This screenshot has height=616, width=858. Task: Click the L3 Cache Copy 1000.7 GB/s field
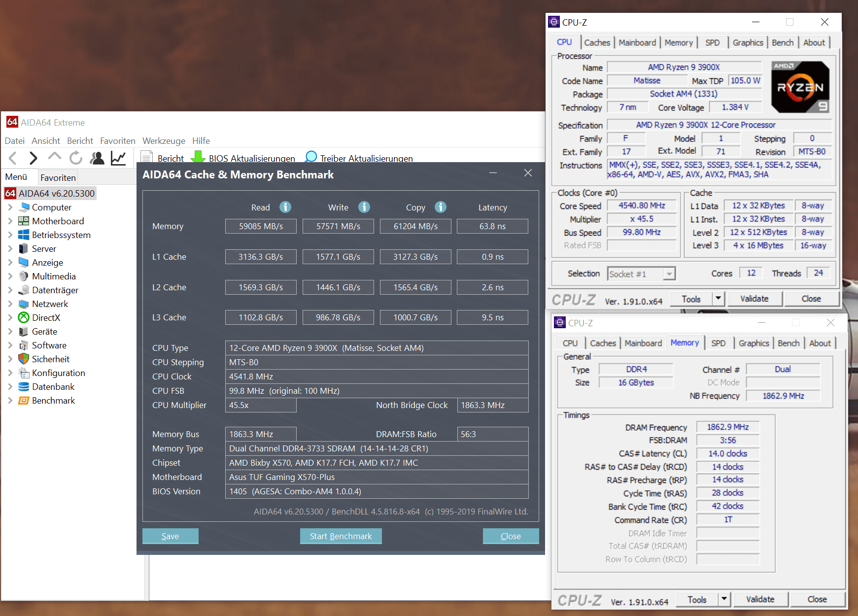[x=415, y=317]
